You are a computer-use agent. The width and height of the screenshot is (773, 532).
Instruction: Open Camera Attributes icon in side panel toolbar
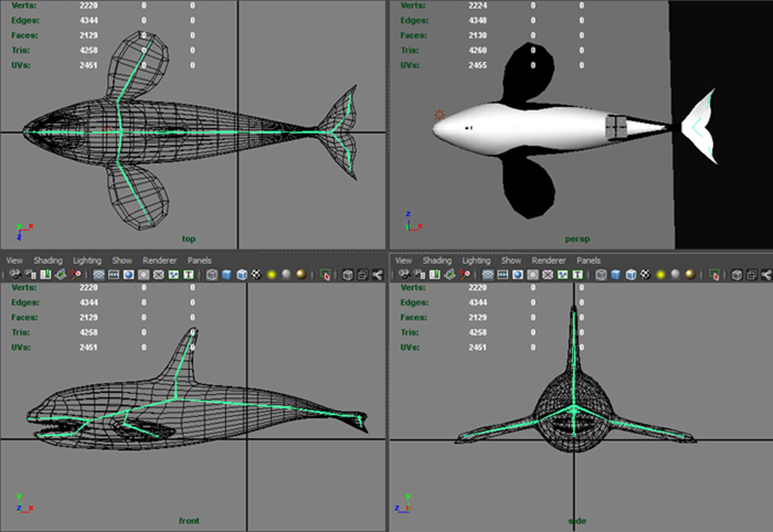(x=420, y=275)
